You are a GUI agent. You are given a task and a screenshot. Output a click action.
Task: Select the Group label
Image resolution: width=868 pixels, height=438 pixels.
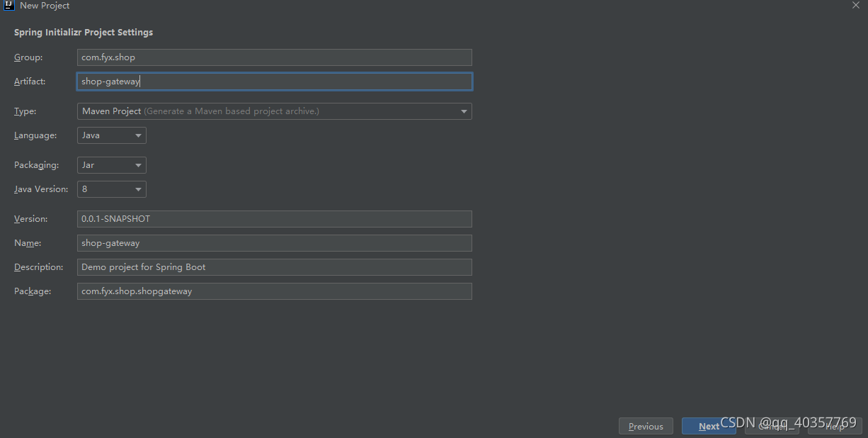pyautogui.click(x=28, y=57)
